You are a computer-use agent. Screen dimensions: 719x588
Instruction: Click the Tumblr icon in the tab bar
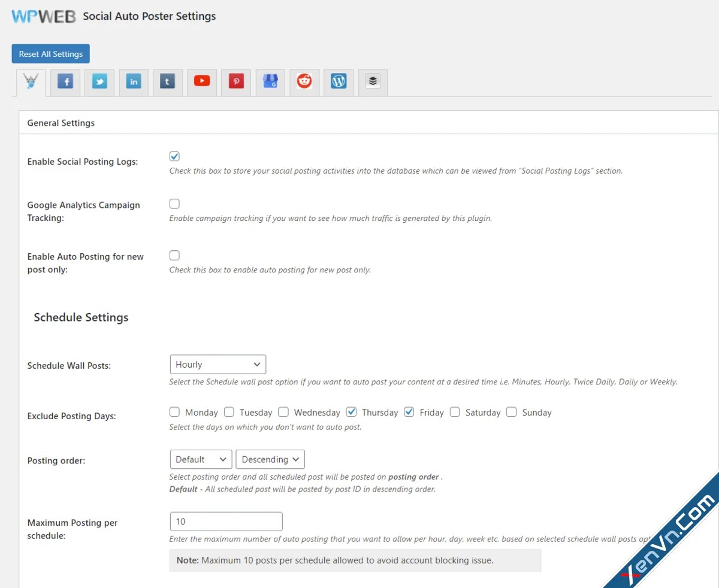168,81
